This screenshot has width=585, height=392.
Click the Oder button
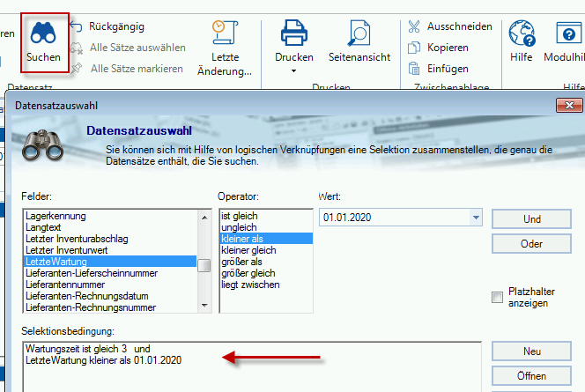pos(531,243)
